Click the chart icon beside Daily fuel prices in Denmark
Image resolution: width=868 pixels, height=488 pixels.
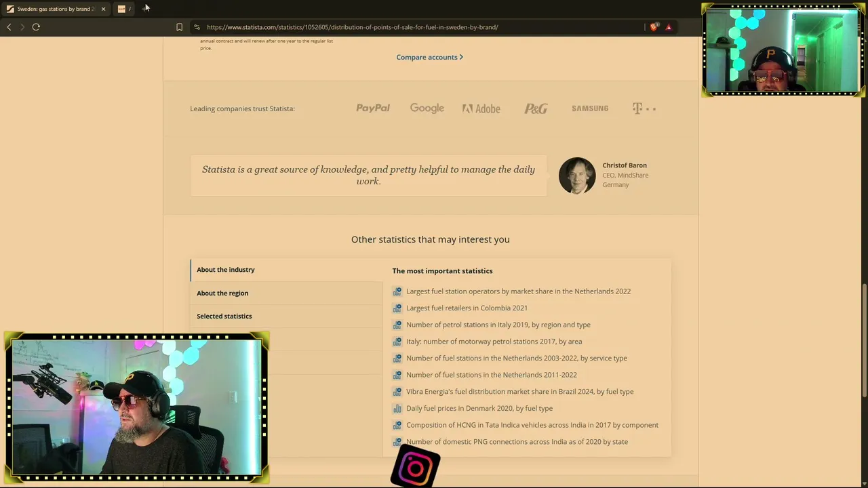397,408
